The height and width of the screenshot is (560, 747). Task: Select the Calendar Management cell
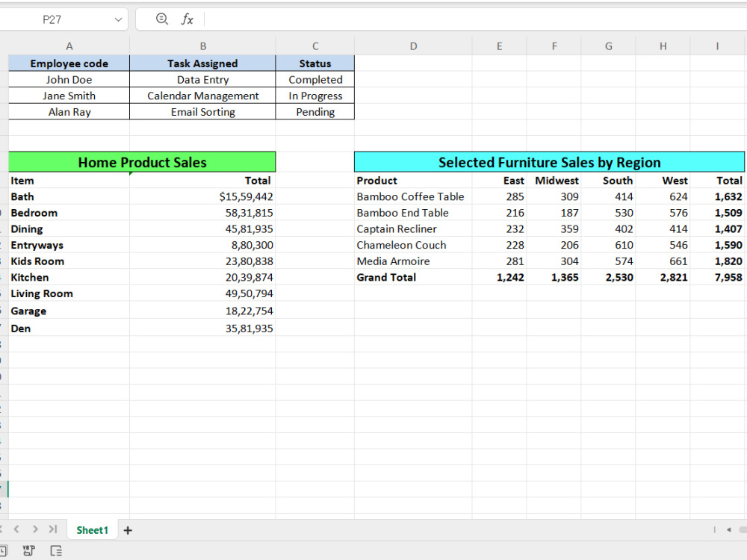tap(202, 96)
